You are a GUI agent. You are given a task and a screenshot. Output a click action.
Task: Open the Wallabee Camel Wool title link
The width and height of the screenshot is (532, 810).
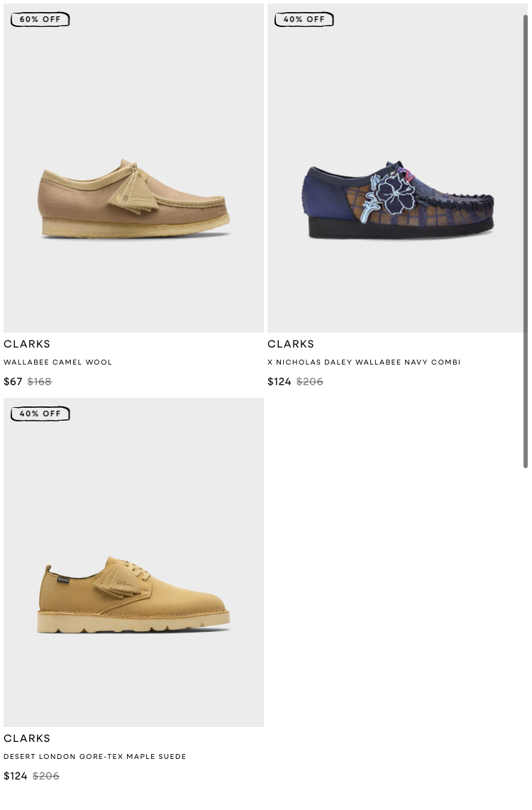58,362
